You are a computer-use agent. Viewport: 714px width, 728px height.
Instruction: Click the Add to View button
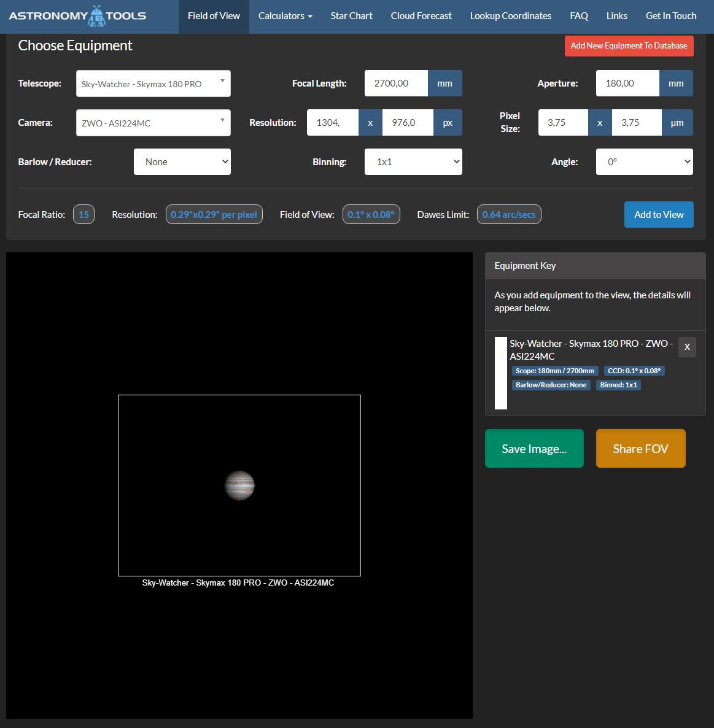point(659,214)
